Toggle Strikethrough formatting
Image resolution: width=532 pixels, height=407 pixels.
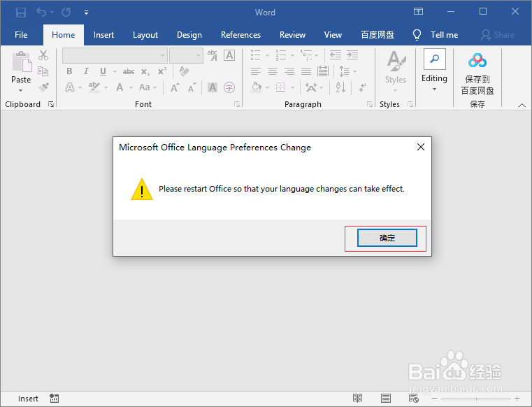point(129,71)
